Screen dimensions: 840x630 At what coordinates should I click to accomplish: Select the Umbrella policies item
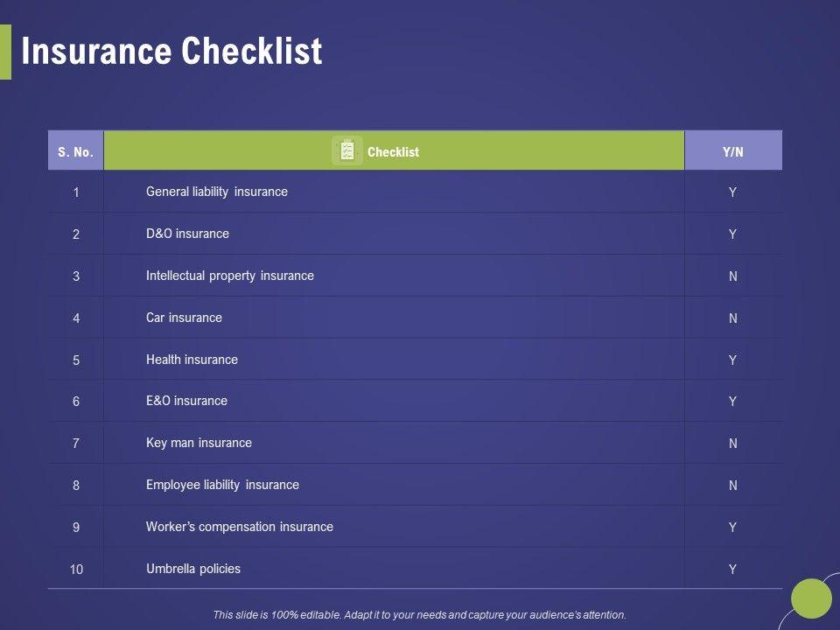pos(193,569)
